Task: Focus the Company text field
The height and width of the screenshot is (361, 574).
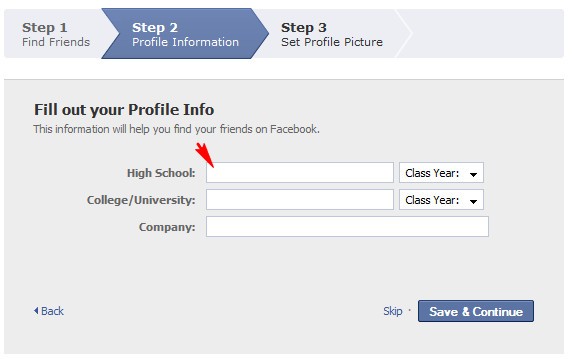Action: (347, 227)
